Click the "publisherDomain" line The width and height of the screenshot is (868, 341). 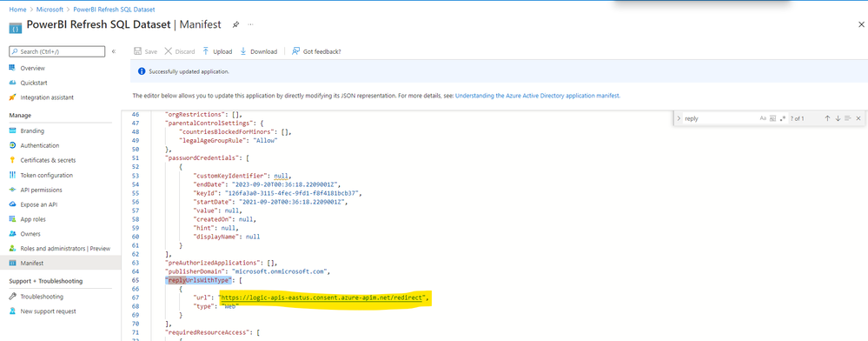[248, 271]
